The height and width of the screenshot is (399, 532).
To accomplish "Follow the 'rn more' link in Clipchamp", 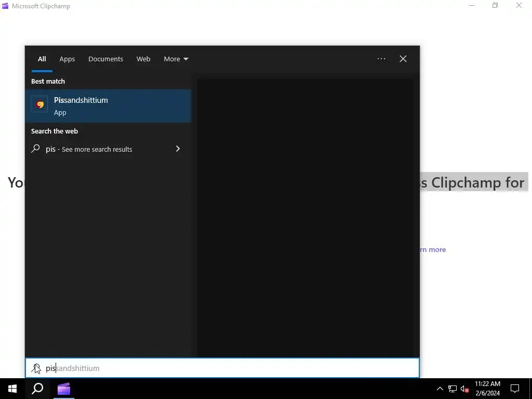I will pos(433,250).
